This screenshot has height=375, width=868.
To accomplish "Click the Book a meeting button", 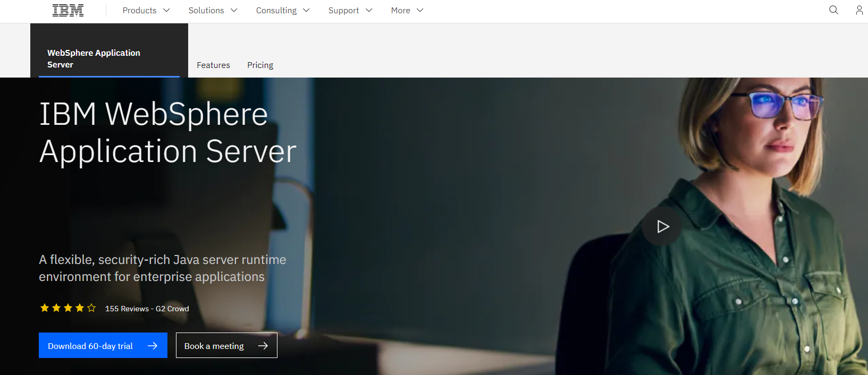I will 226,345.
